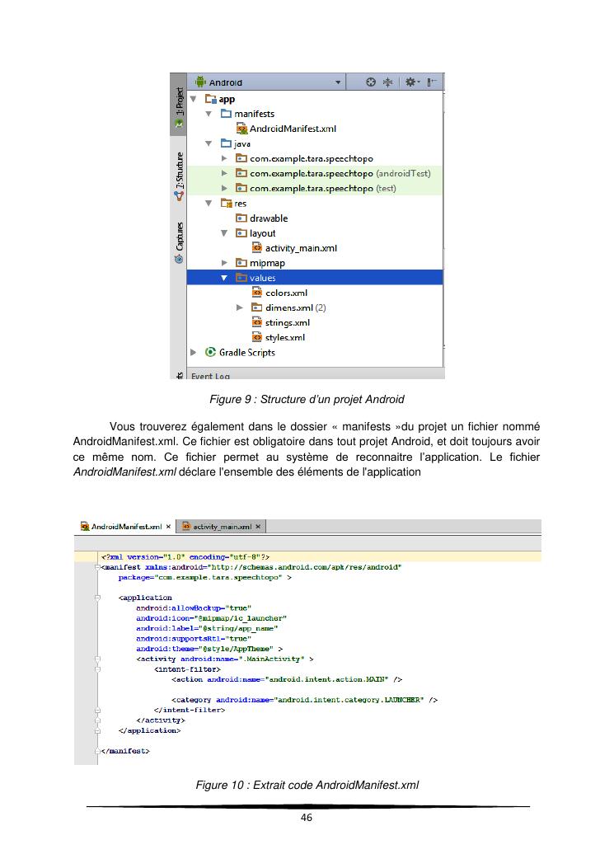
Task: Open the activity_main.xml file in layout folder
Action: tap(300, 248)
